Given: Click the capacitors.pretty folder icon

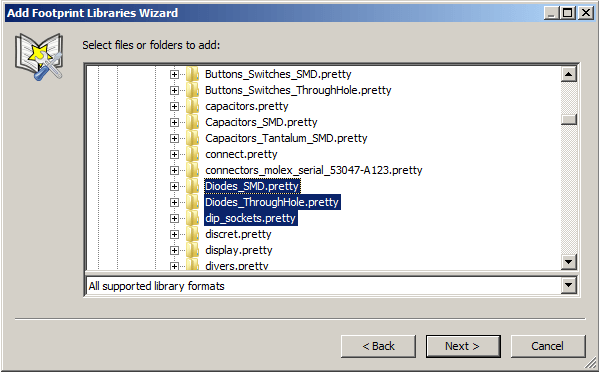Looking at the screenshot, I should [193, 106].
